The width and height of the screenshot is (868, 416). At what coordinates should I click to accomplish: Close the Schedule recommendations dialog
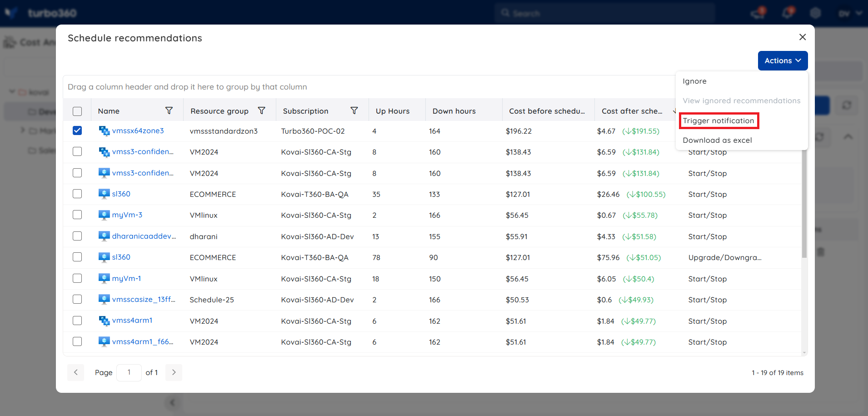click(803, 37)
